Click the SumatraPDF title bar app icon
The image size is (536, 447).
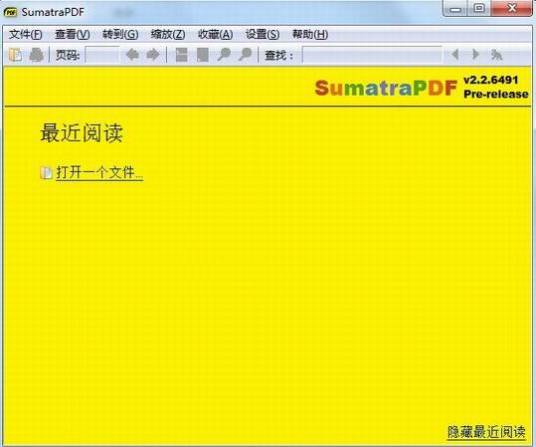click(11, 12)
